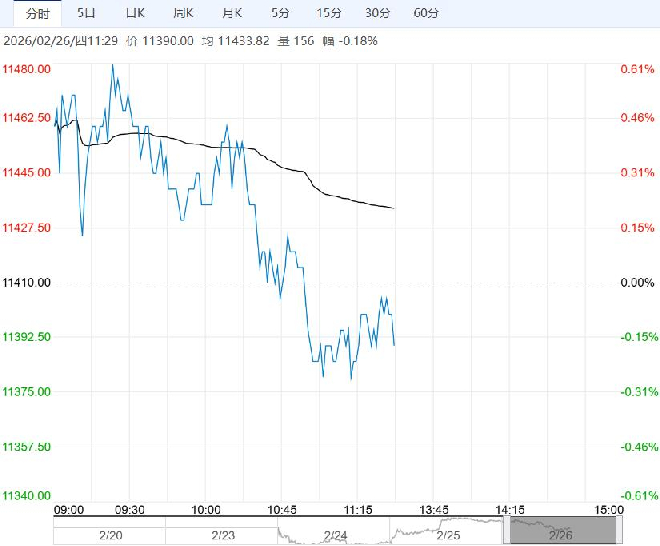Image resolution: width=660 pixels, height=546 pixels.
Task: Click the price peak near 11480 on chart
Action: click(x=112, y=65)
